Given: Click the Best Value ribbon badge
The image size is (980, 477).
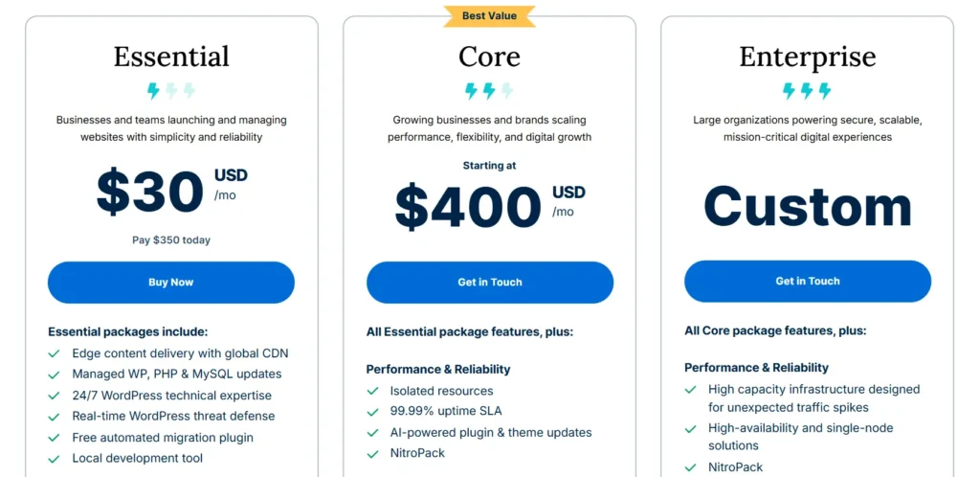Looking at the screenshot, I should (489, 15).
